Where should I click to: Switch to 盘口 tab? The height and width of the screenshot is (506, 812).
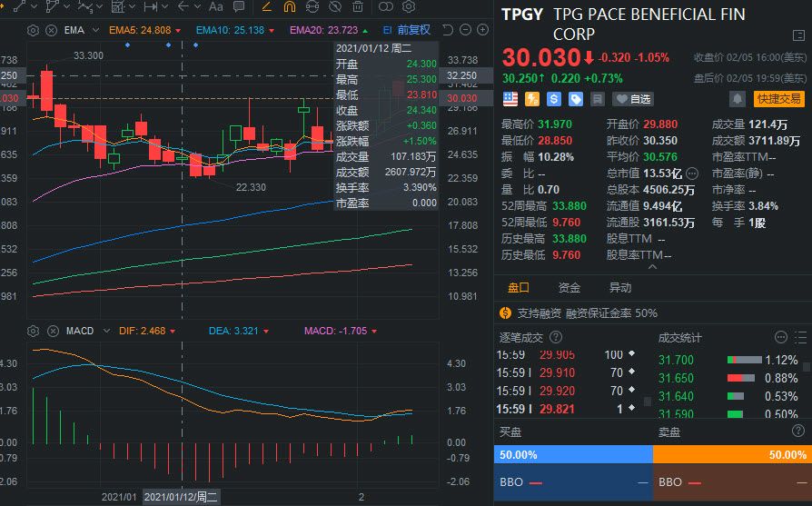pyautogui.click(x=519, y=288)
